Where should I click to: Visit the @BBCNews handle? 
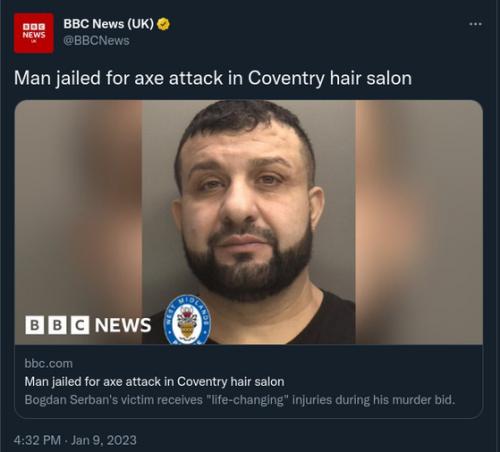pyautogui.click(x=96, y=41)
